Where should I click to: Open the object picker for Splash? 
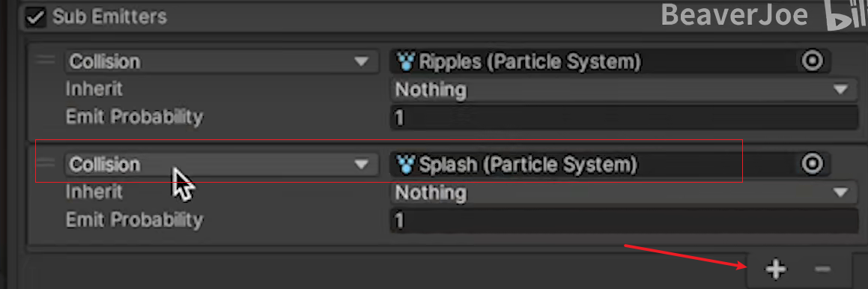pyautogui.click(x=812, y=164)
